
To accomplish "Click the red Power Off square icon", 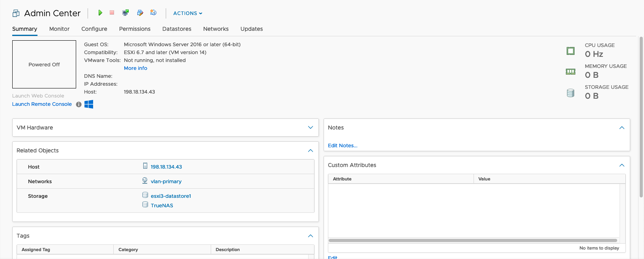I will click(x=112, y=13).
